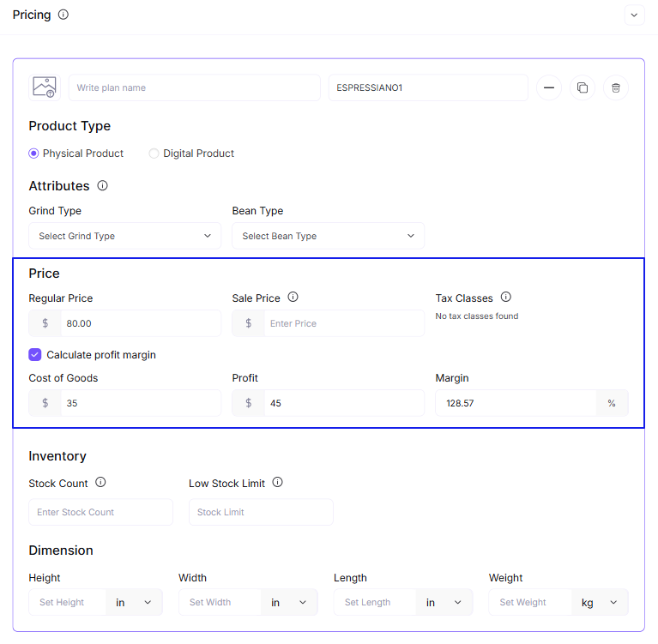Upload a plan image via the image icon
The image size is (658, 644).
[x=45, y=87]
